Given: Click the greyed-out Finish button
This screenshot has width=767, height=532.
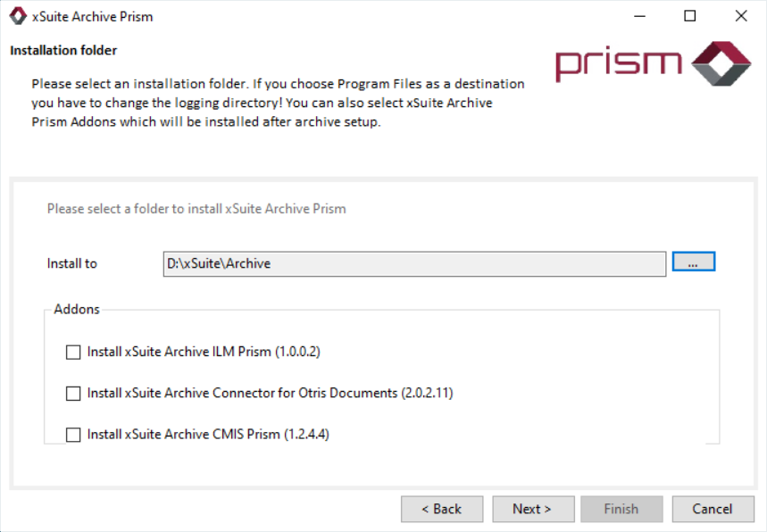Looking at the screenshot, I should (621, 509).
